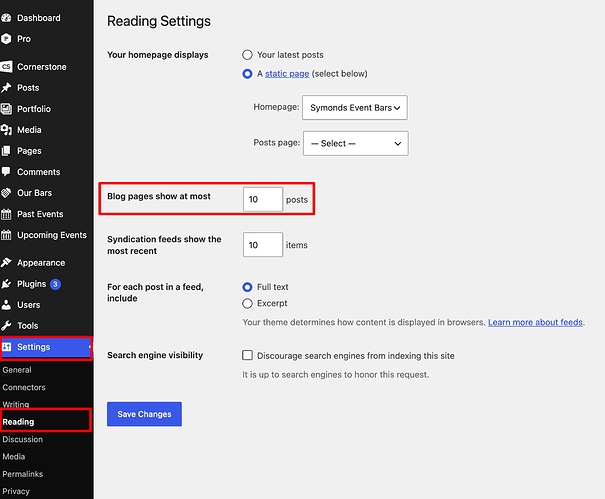Open the Posts page Select dropdown

356,144
